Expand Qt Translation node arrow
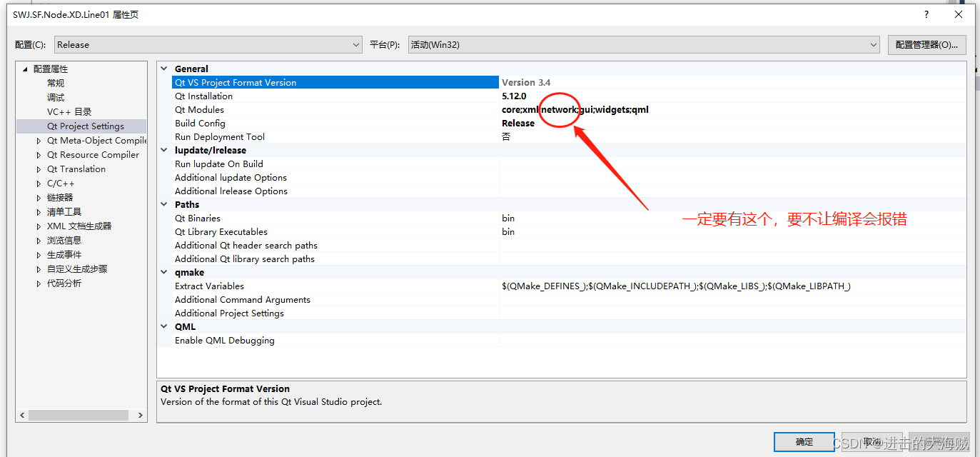980x457 pixels. 39,169
